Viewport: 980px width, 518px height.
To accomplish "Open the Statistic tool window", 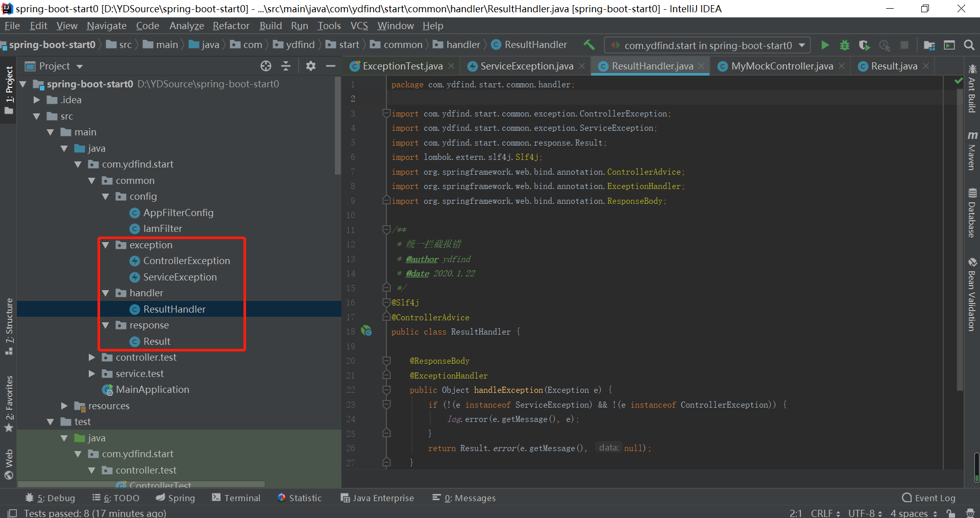I will pyautogui.click(x=300, y=498).
